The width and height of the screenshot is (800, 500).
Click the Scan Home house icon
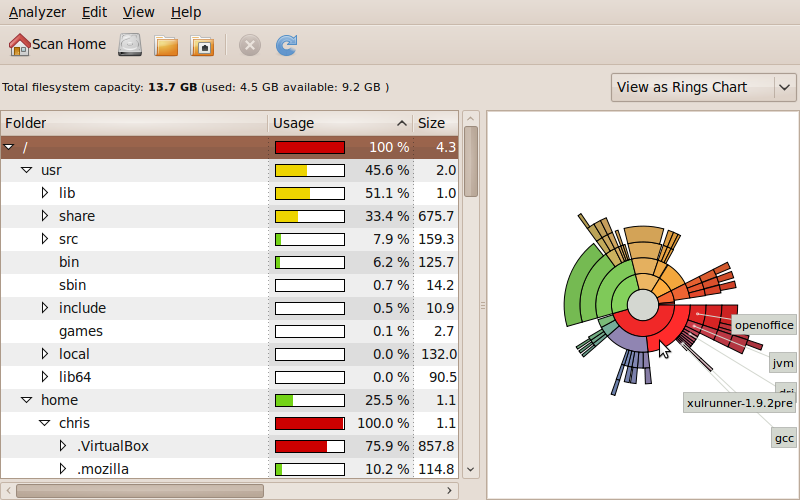click(19, 45)
